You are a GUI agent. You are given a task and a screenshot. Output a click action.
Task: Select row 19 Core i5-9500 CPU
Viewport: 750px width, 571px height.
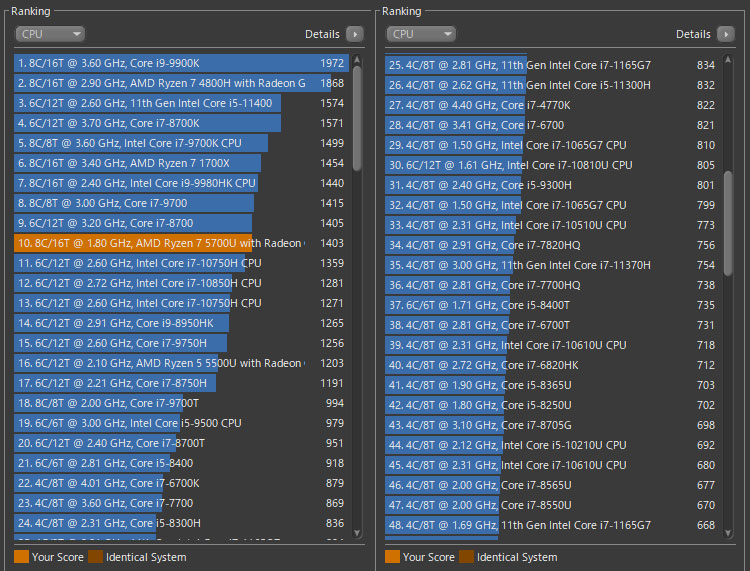tap(182, 423)
